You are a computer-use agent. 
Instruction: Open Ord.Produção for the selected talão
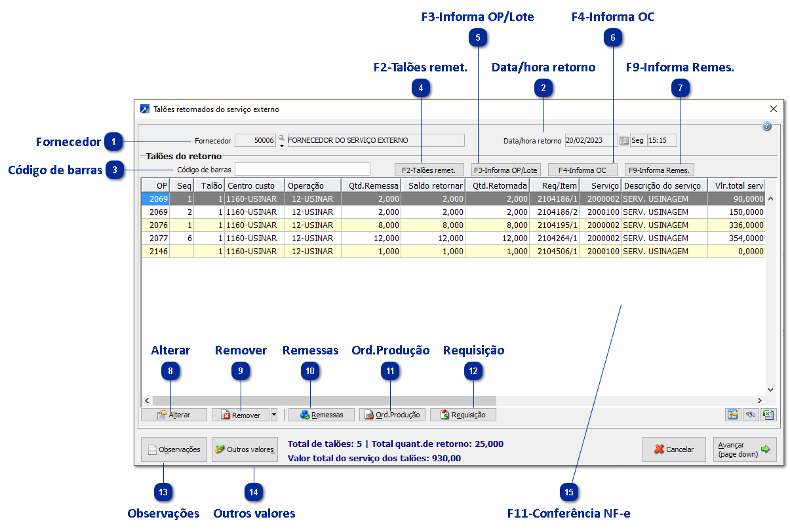(392, 415)
